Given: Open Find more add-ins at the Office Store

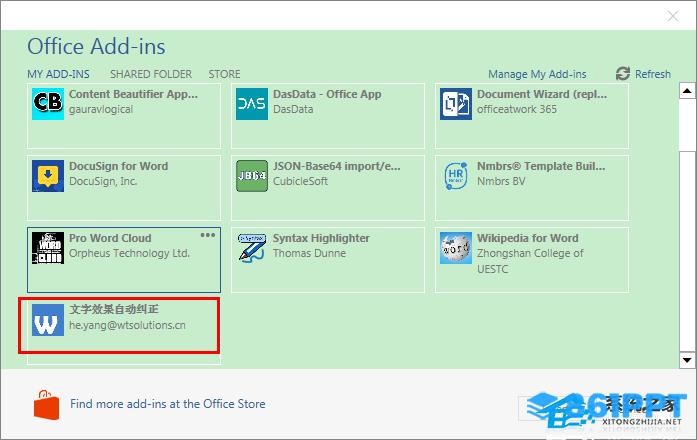Looking at the screenshot, I should pyautogui.click(x=168, y=404).
